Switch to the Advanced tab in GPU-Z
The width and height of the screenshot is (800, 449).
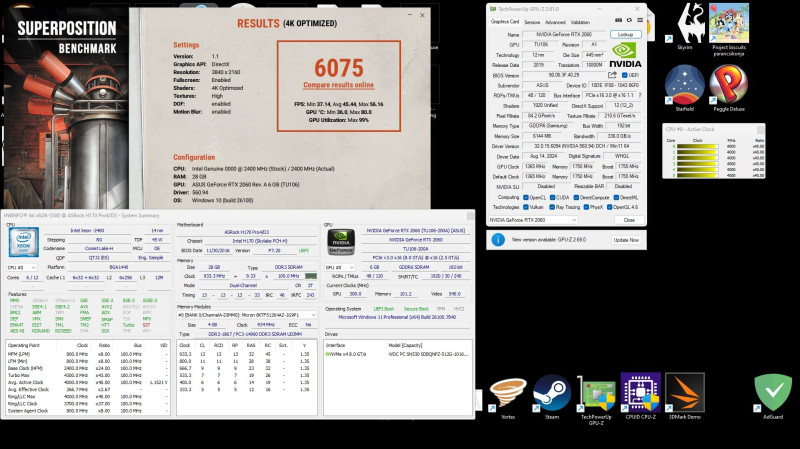pyautogui.click(x=555, y=22)
